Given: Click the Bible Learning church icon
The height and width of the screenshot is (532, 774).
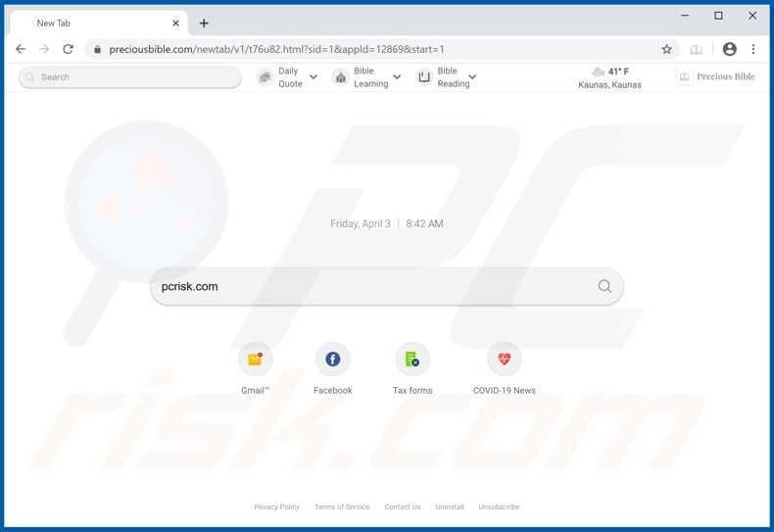Looking at the screenshot, I should coord(341,77).
